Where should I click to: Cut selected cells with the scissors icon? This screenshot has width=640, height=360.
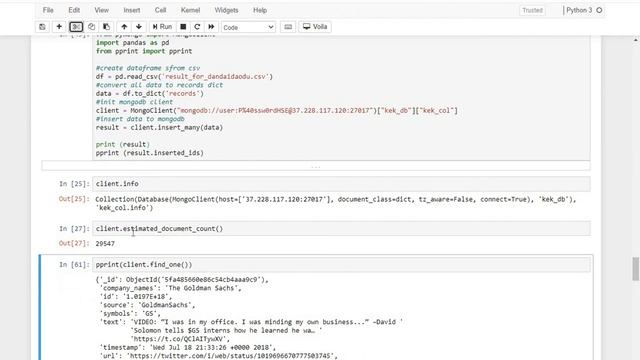pyautogui.click(x=76, y=27)
